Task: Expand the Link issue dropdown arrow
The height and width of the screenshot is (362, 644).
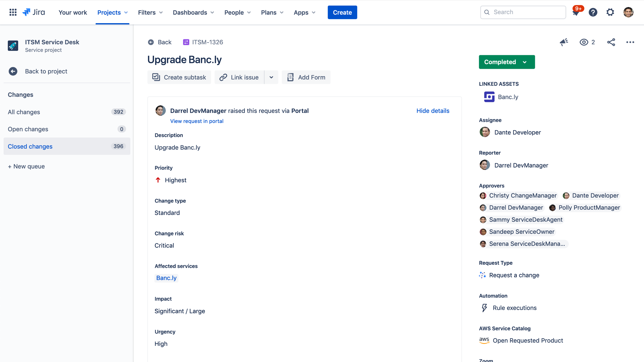Action: tap(271, 77)
